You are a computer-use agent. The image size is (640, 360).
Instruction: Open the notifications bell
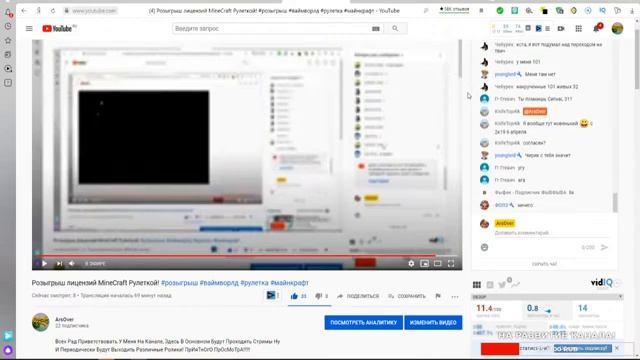(x=597, y=28)
